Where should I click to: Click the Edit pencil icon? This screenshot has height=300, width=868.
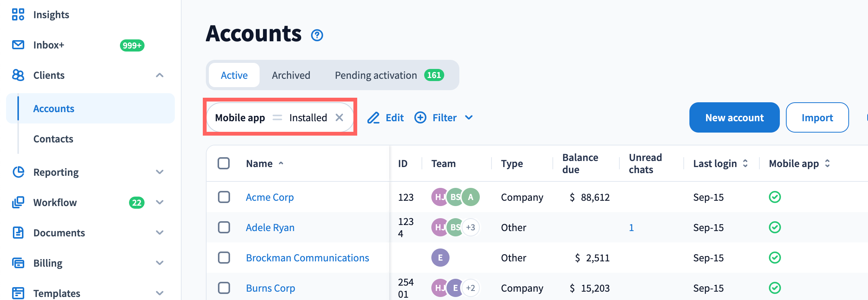373,118
